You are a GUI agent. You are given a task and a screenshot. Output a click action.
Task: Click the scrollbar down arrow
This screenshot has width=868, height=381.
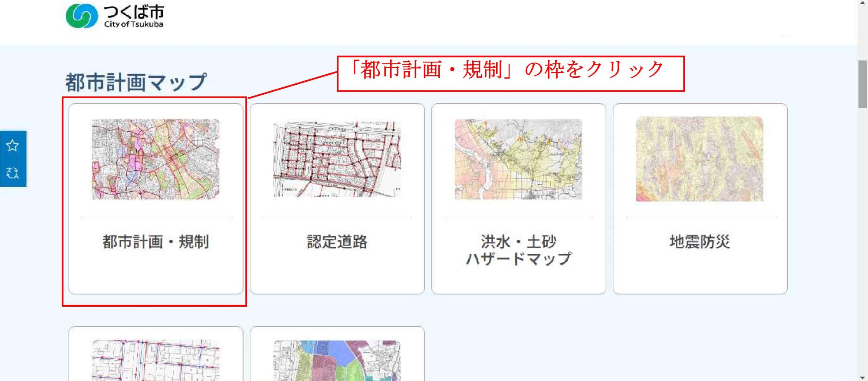[862, 377]
